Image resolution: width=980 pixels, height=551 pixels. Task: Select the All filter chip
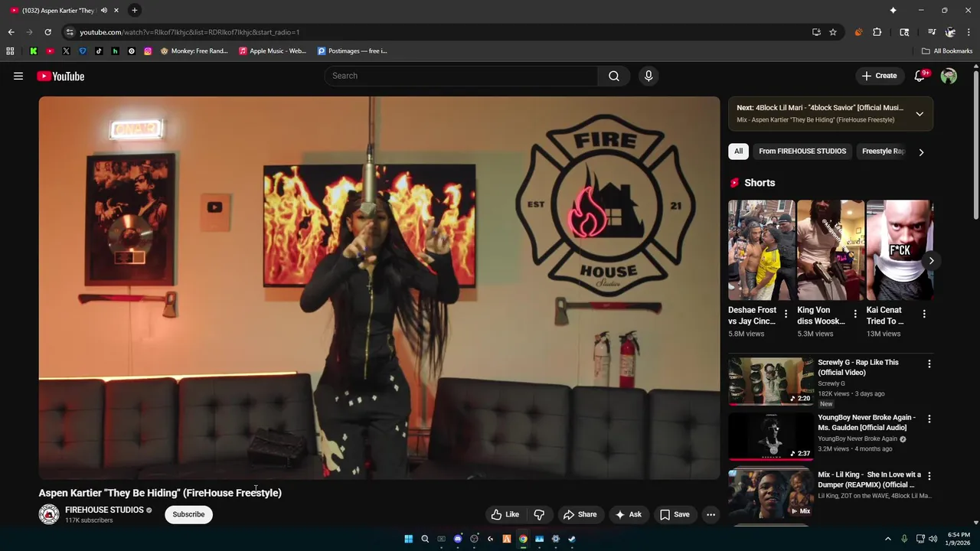pos(738,152)
